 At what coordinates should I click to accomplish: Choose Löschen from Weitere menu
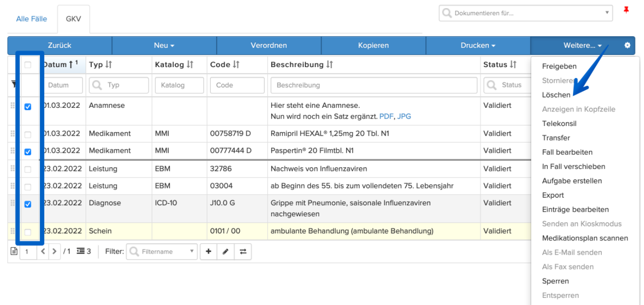pos(556,95)
